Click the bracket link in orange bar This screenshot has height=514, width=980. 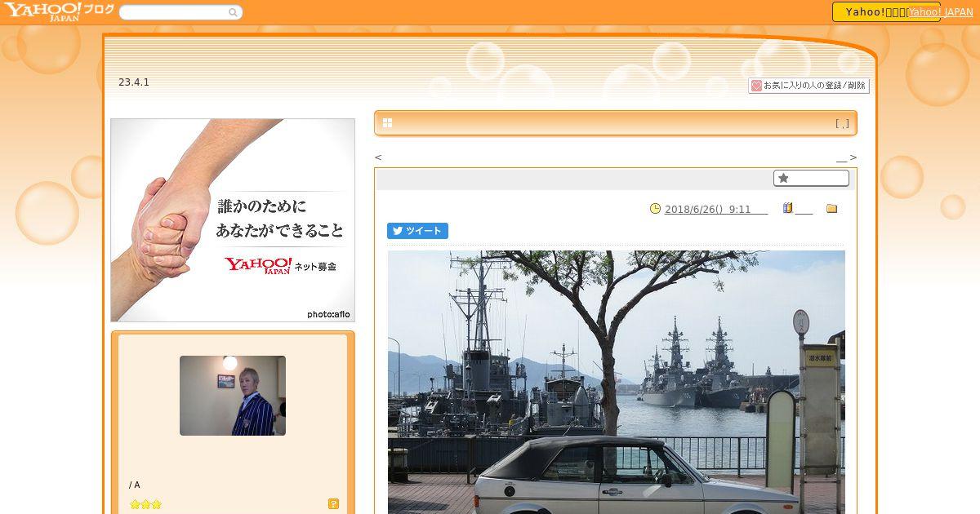point(842,124)
